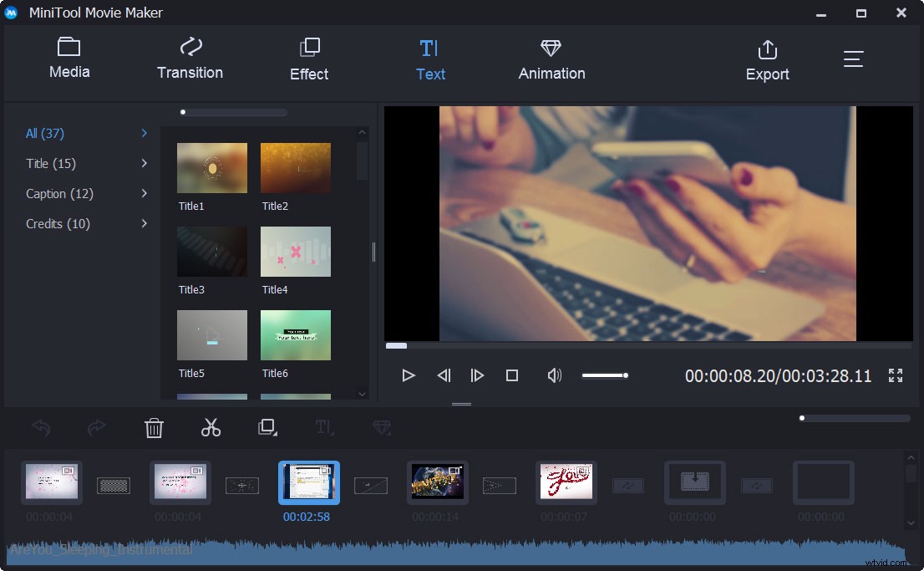Open the Effect panel

click(308, 59)
